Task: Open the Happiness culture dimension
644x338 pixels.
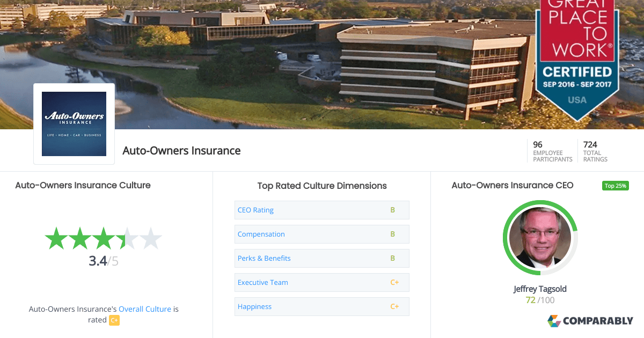Action: click(322, 306)
